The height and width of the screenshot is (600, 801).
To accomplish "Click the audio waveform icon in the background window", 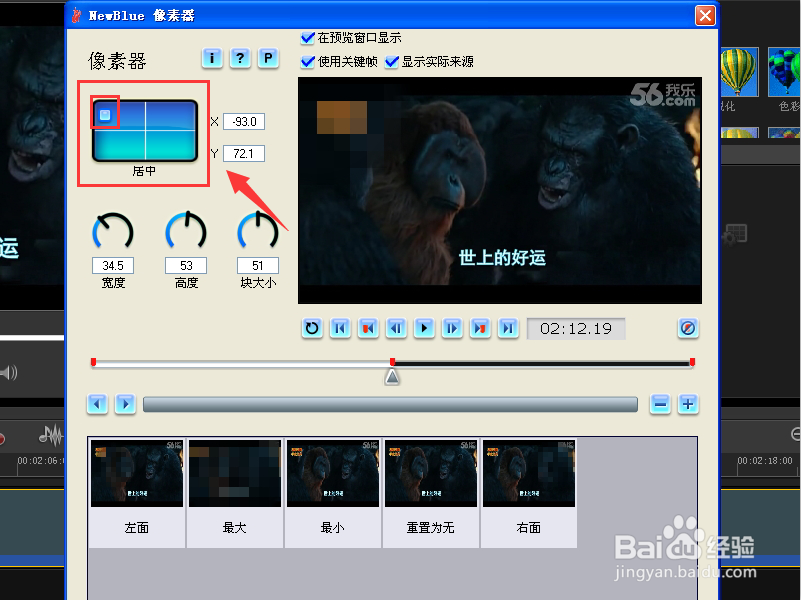I will (x=51, y=435).
